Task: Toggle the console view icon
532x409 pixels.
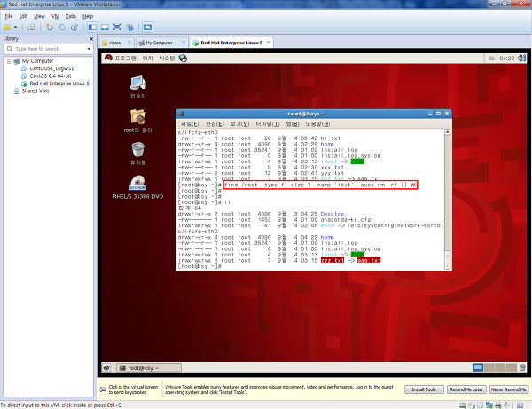Action: click(147, 28)
